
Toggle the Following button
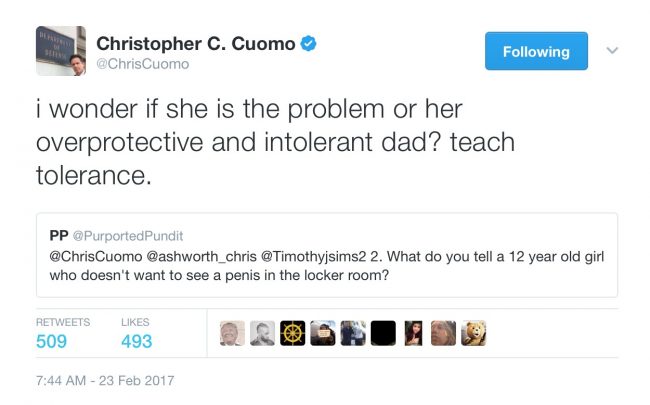click(536, 52)
